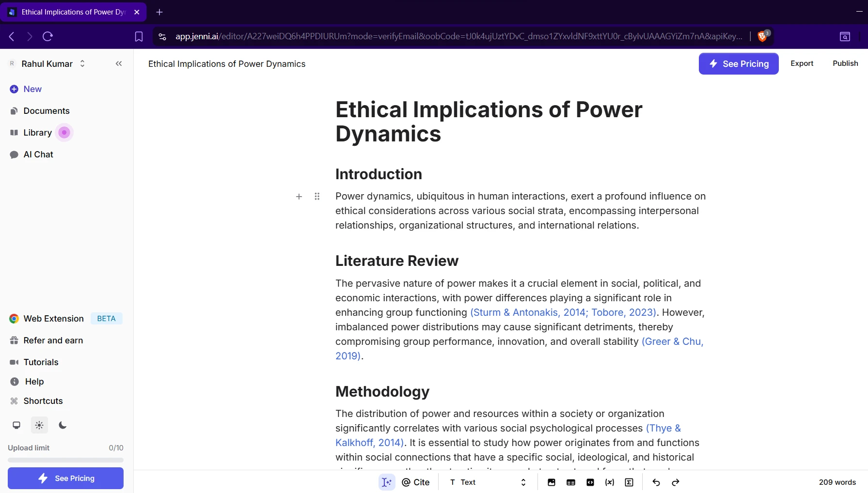Click the browser address bar URL
The width and height of the screenshot is (868, 493).
pyautogui.click(x=458, y=36)
